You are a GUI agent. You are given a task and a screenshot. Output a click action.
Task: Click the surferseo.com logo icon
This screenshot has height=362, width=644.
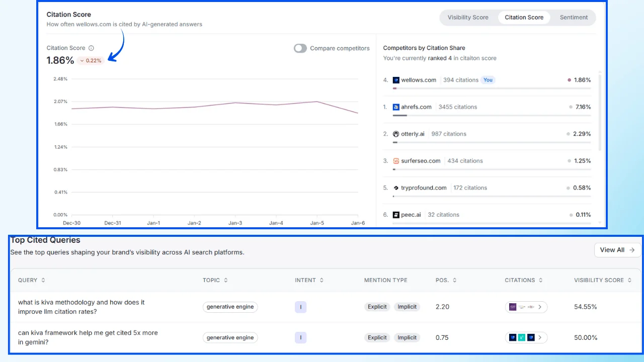click(x=395, y=160)
